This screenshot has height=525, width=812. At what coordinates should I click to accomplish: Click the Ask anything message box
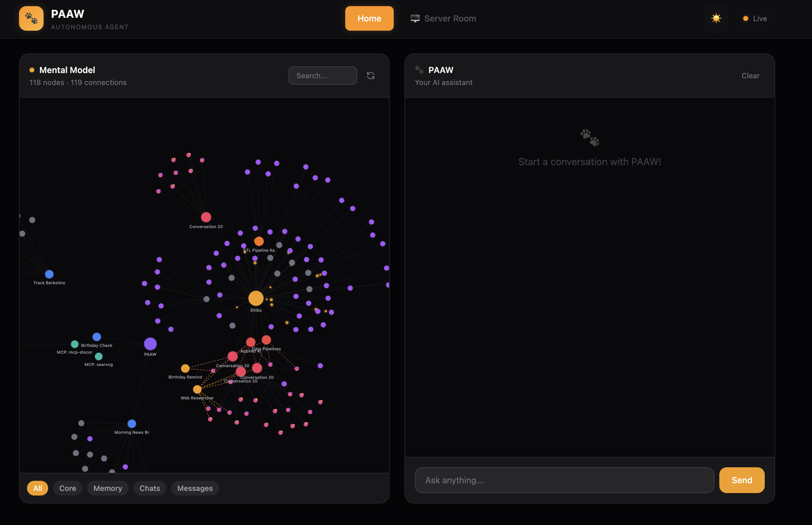point(564,480)
